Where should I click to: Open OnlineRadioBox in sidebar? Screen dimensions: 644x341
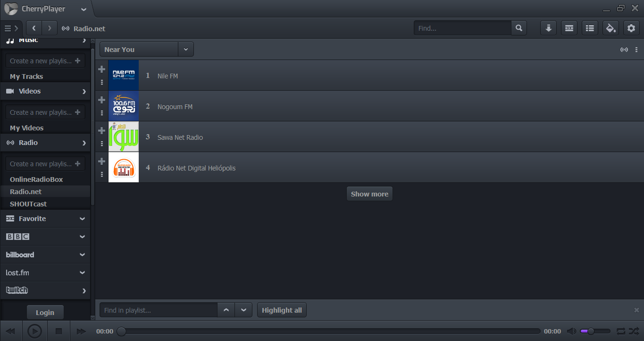click(x=36, y=179)
